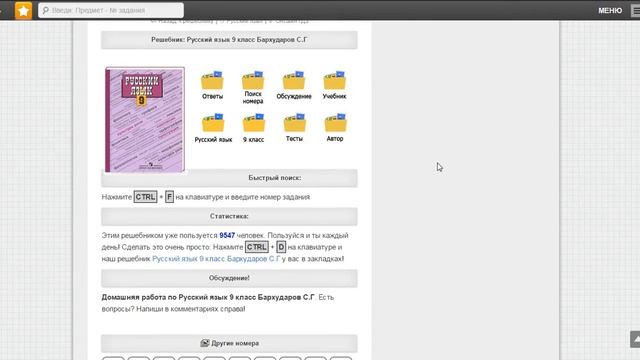The image size is (640, 360).
Task: Open the Поиск номера folder icon
Action: pyautogui.click(x=253, y=80)
